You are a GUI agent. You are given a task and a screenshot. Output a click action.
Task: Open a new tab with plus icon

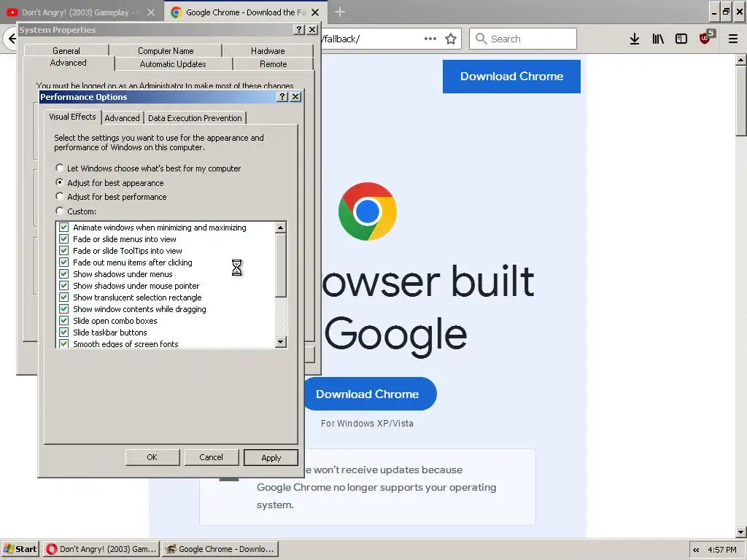point(339,12)
